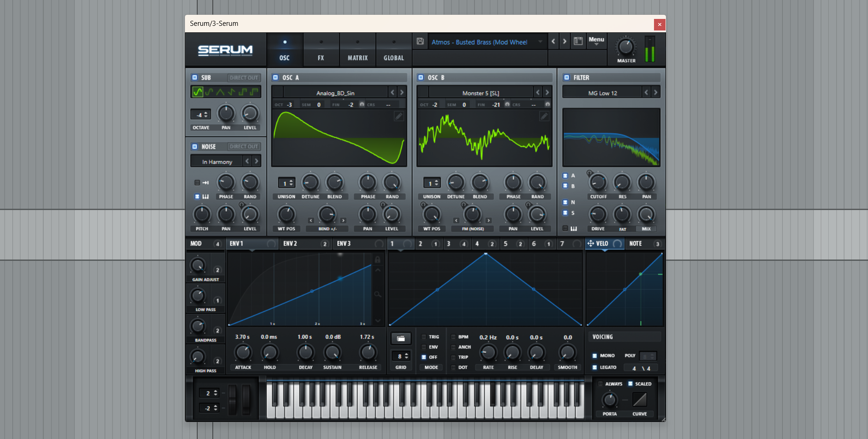Image resolution: width=868 pixels, height=439 pixels.
Task: Save the current preset with the disk icon
Action: (420, 42)
